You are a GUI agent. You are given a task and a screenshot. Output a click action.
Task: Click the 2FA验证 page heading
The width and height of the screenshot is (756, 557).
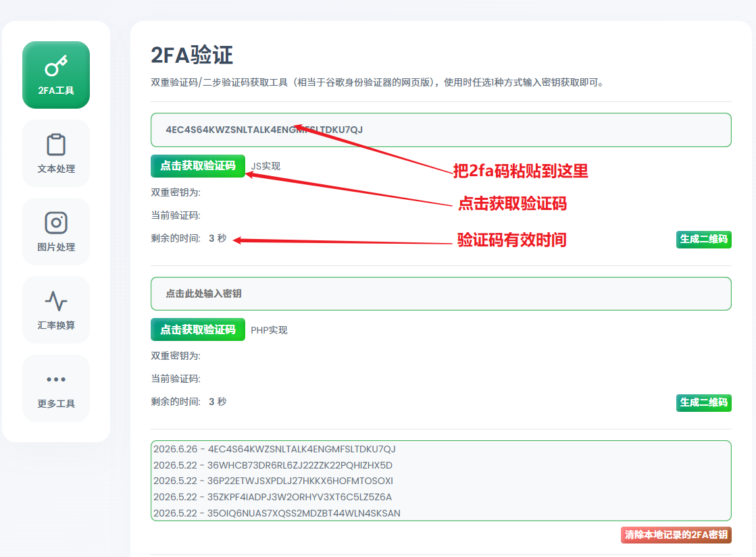192,55
